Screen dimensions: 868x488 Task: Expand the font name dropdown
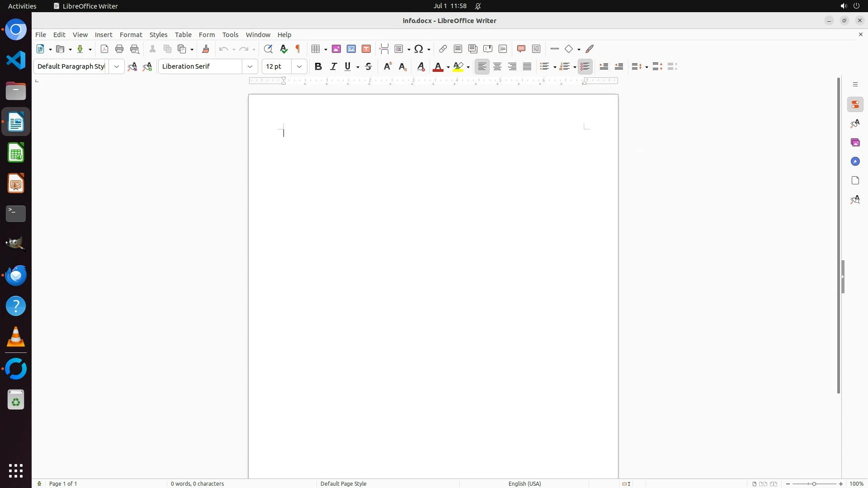[x=250, y=67]
